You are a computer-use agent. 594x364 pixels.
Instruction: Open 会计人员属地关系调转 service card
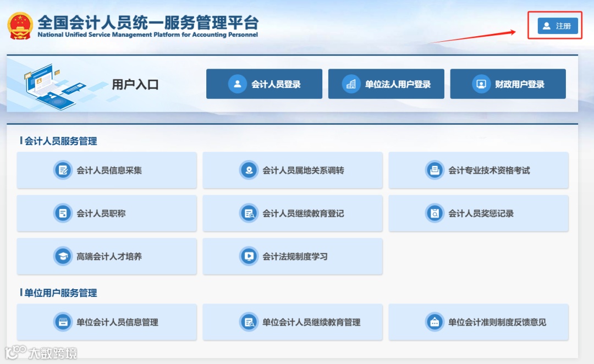pyautogui.click(x=293, y=170)
